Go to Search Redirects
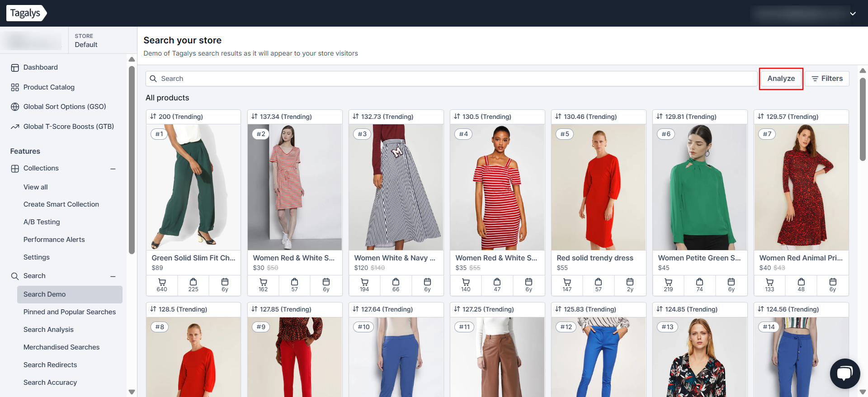Image resolution: width=868 pixels, height=397 pixels. pos(50,365)
